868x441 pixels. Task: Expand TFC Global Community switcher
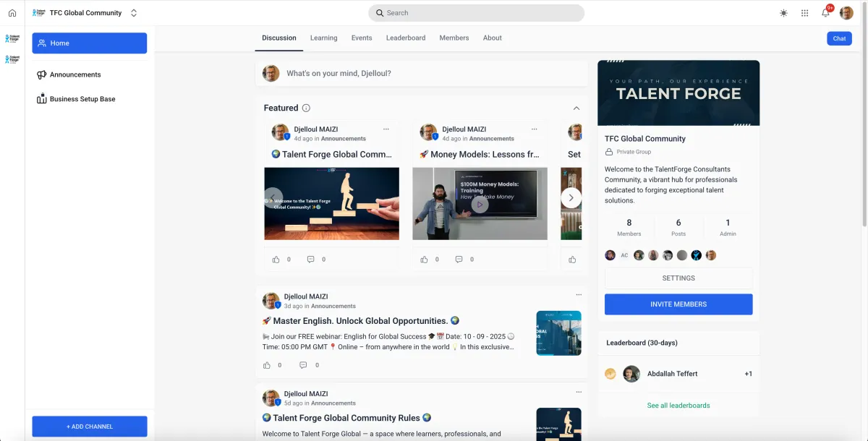pyautogui.click(x=134, y=13)
